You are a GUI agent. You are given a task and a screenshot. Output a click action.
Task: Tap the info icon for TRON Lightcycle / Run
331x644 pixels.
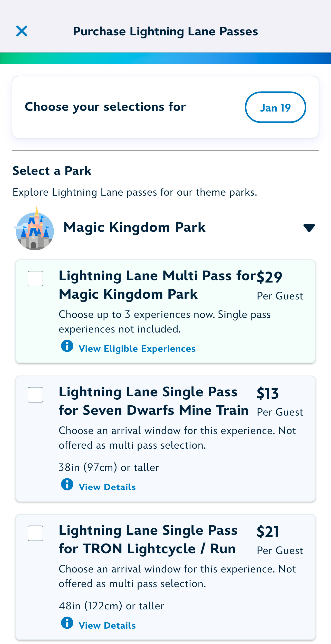[x=67, y=623]
